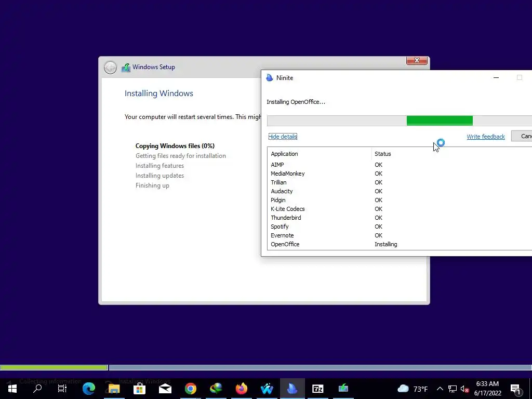Click the green setup progress bar at bottom
The image size is (532, 399).
pos(54,367)
